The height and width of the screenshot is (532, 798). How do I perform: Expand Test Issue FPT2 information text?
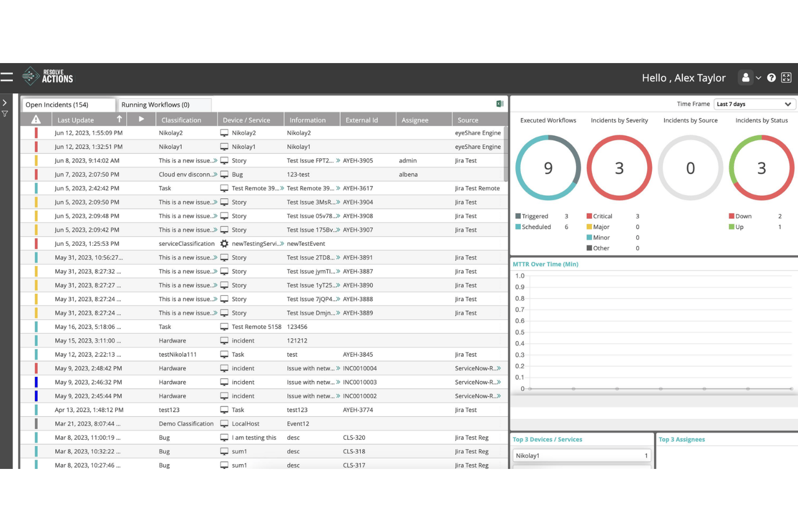pyautogui.click(x=338, y=161)
